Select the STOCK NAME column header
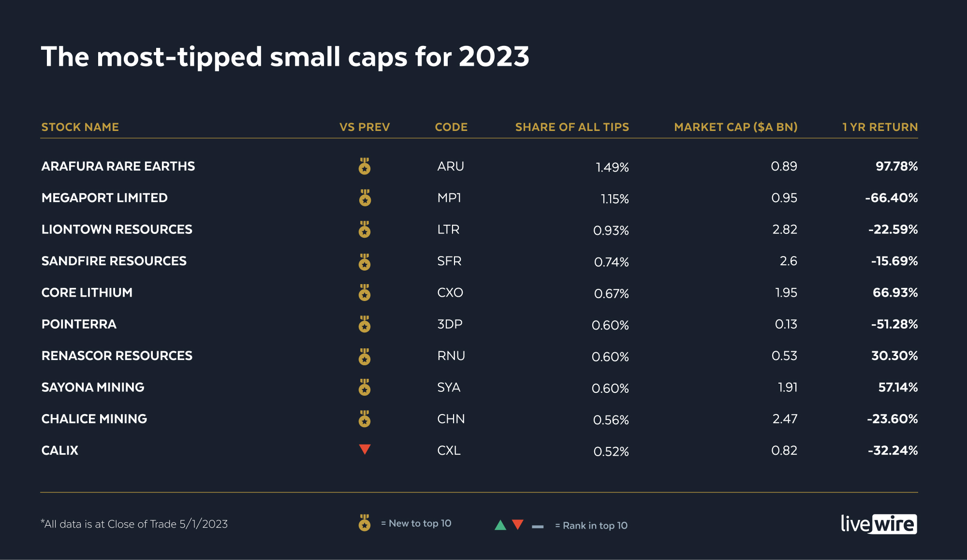Image resolution: width=967 pixels, height=560 pixels. tap(80, 127)
